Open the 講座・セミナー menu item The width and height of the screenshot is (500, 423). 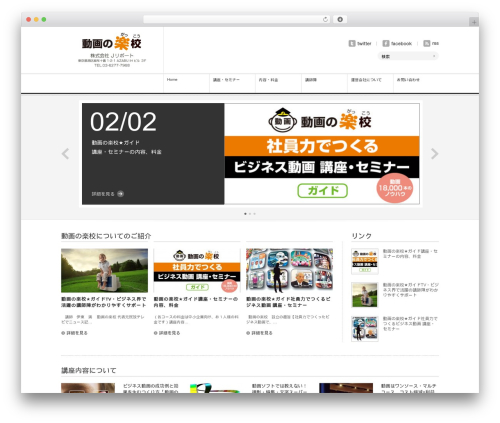tap(226, 80)
